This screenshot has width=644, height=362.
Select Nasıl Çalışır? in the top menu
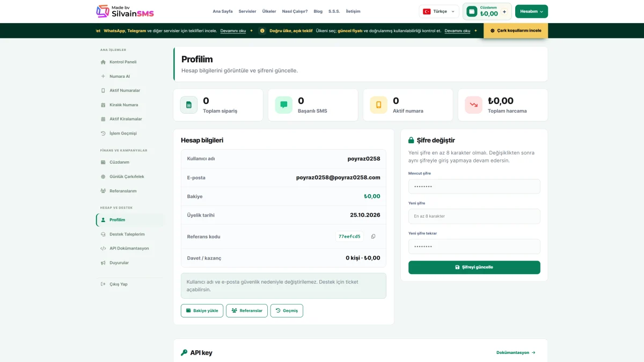(295, 11)
